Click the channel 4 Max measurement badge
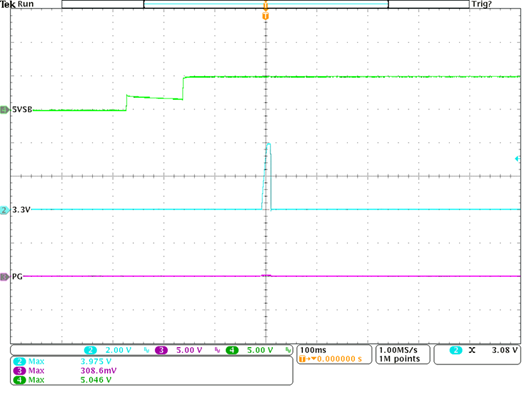The height and width of the screenshot is (395, 522). pyautogui.click(x=19, y=380)
